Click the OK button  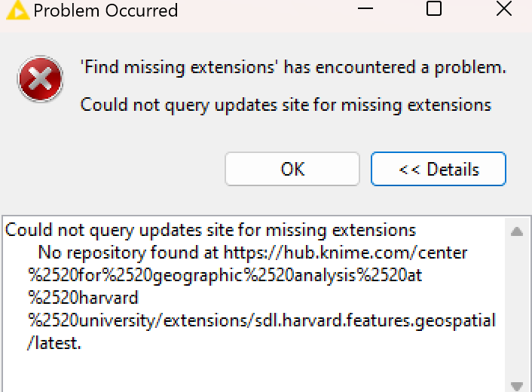tap(292, 169)
